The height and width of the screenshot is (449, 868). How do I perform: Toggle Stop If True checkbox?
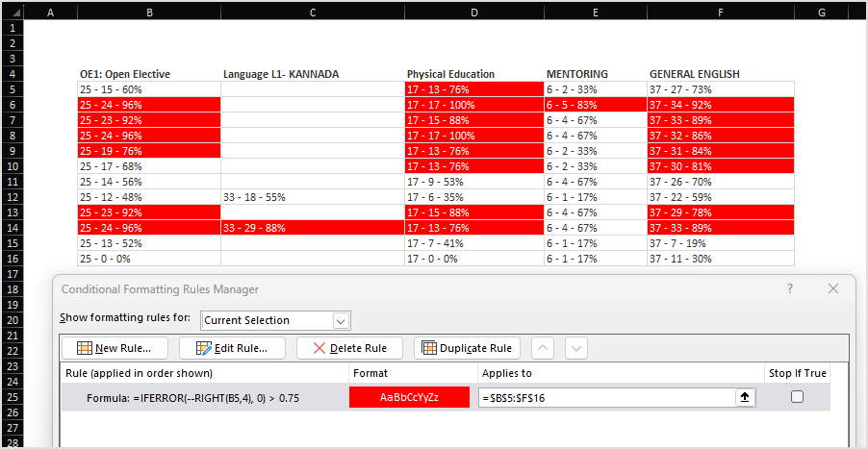point(797,396)
